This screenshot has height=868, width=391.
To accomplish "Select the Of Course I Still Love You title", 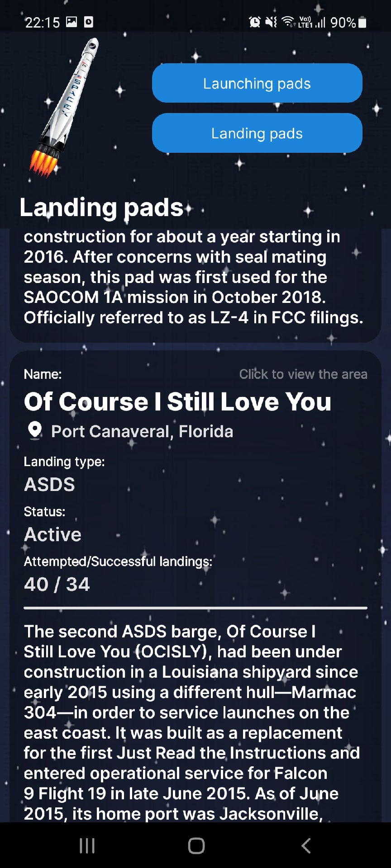I will (x=177, y=402).
